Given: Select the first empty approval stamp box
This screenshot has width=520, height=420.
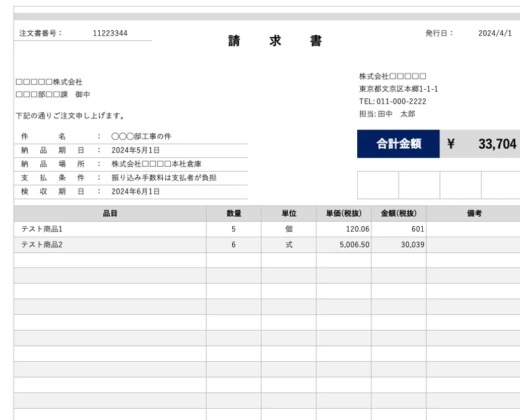Looking at the screenshot, I should point(378,185).
